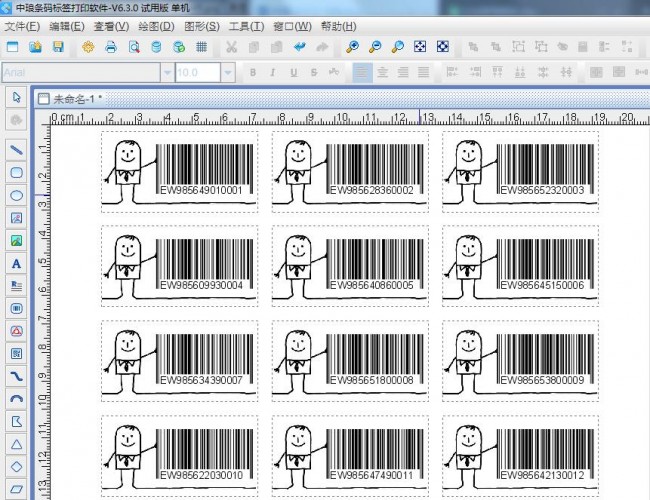Create a new label document
Image resolution: width=650 pixels, height=500 pixels.
click(x=13, y=47)
